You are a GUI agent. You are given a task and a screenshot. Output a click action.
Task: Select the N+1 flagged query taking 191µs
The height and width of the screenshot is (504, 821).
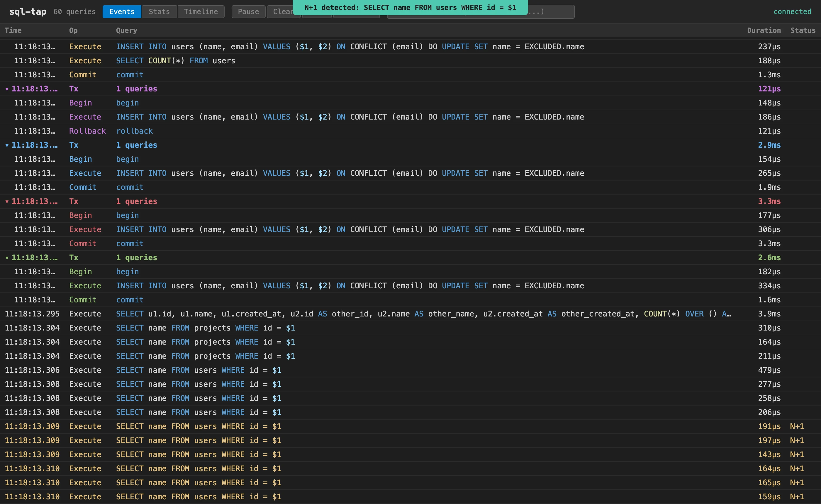click(x=410, y=426)
